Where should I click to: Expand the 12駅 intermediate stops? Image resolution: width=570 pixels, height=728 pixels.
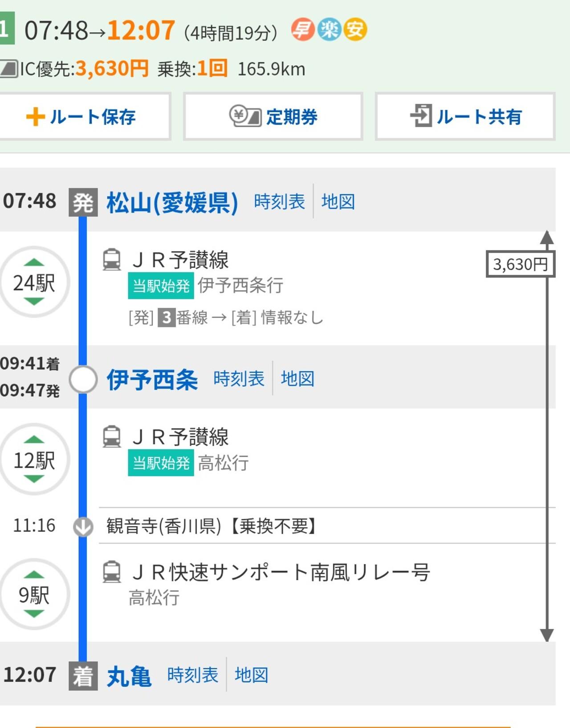tap(34, 459)
